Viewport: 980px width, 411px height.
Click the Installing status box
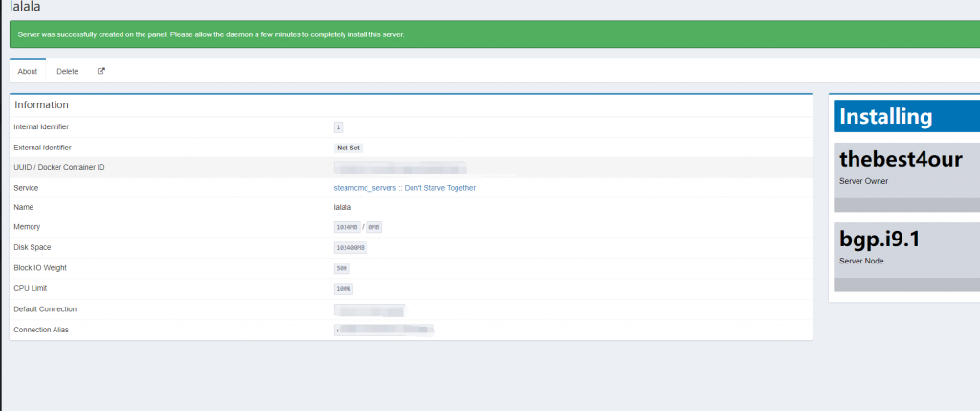click(x=906, y=117)
